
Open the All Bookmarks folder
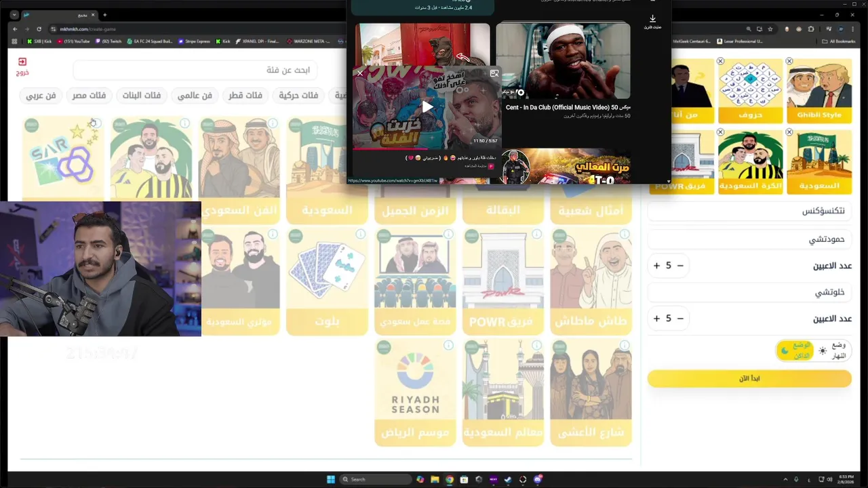click(x=840, y=41)
